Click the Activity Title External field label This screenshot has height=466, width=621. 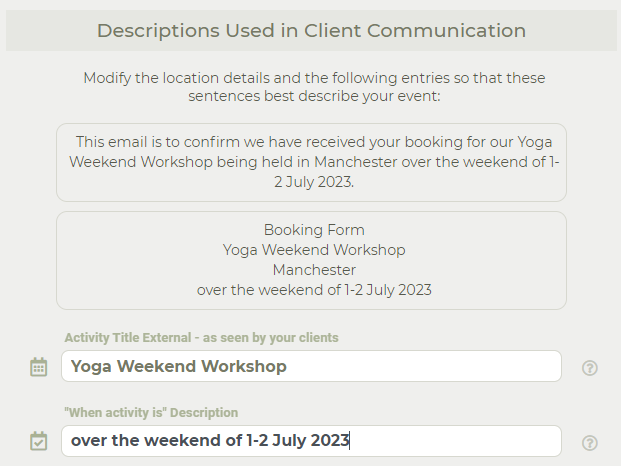[x=201, y=338]
